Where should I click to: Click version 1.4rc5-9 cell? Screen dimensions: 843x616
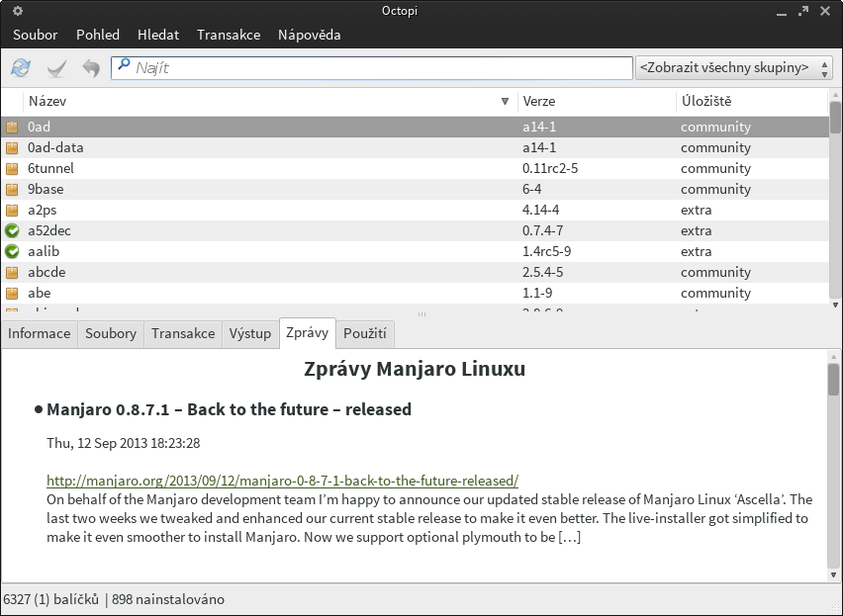click(x=546, y=251)
